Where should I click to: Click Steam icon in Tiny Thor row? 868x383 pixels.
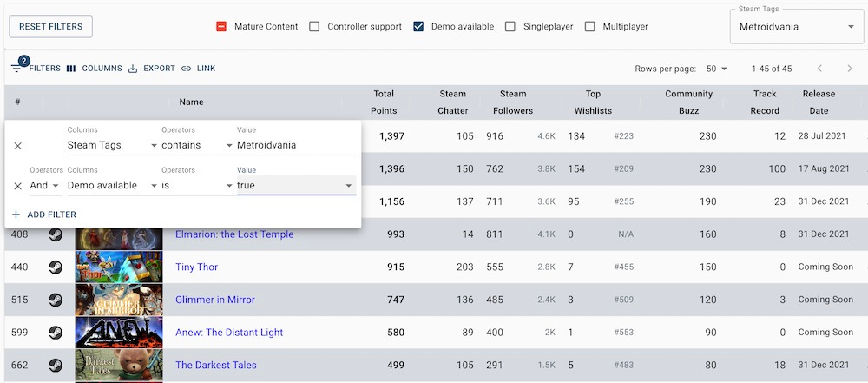tap(55, 267)
